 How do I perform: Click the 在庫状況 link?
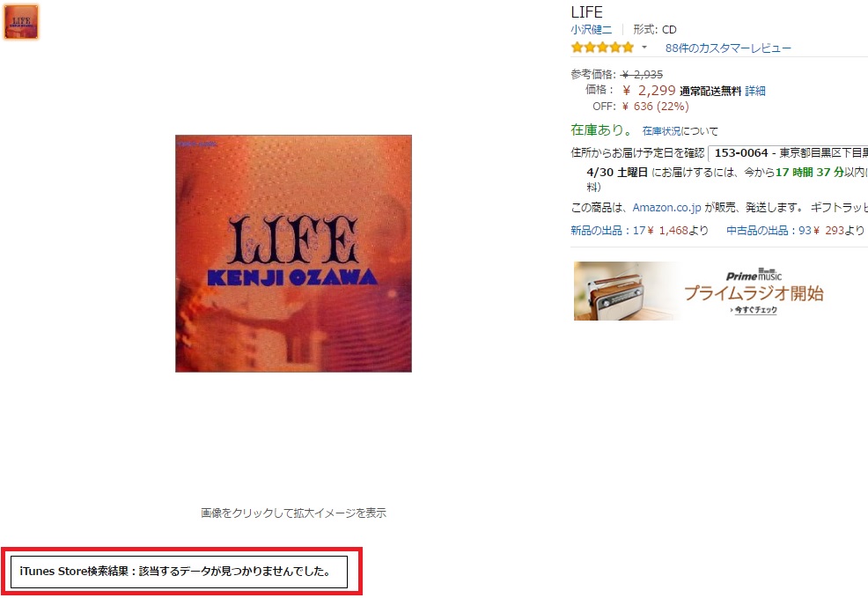[x=661, y=131]
